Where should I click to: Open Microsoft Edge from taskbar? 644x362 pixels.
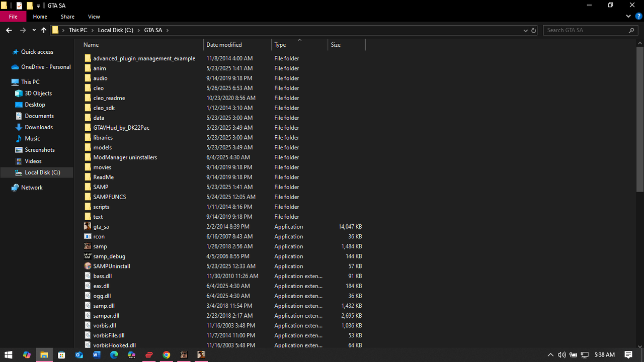[114, 355]
